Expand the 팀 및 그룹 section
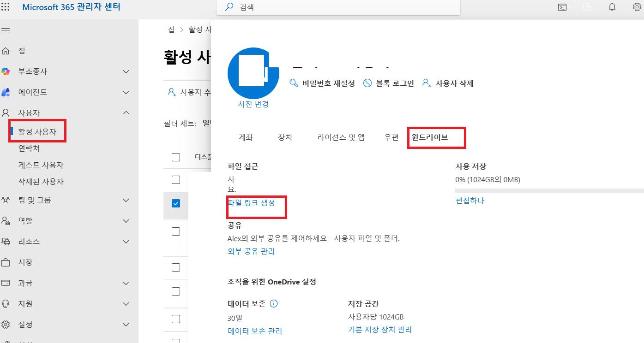Screen dimensions: 644x343 126,200
